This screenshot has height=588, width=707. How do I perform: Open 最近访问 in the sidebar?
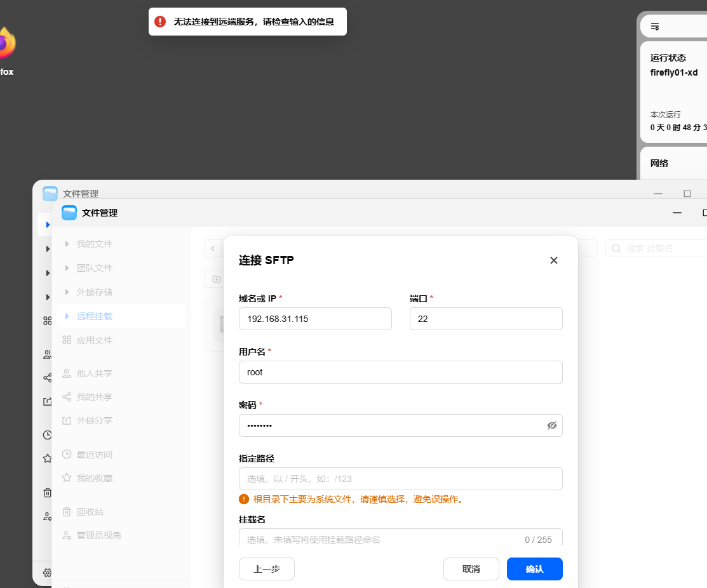pos(121,454)
